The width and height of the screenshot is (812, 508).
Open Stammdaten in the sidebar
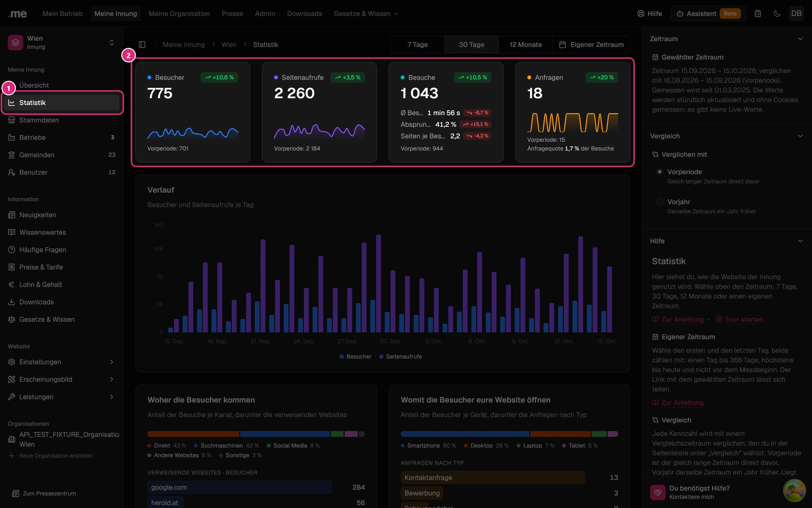(62, 120)
